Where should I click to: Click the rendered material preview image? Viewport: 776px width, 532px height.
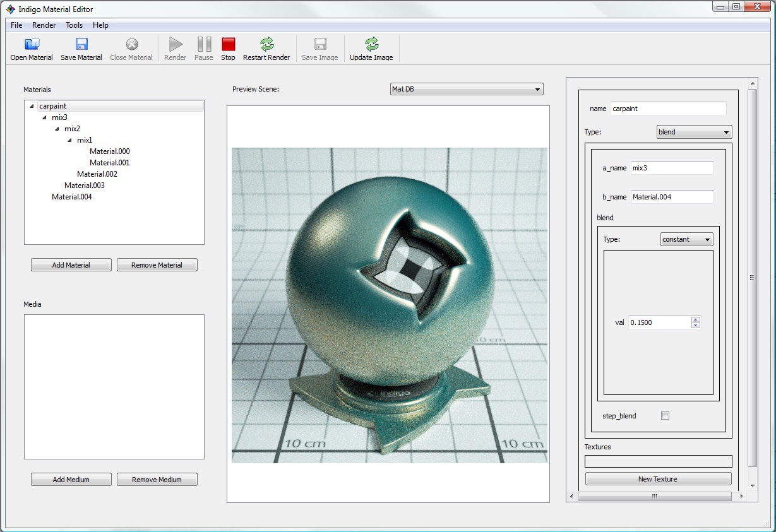[x=390, y=305]
